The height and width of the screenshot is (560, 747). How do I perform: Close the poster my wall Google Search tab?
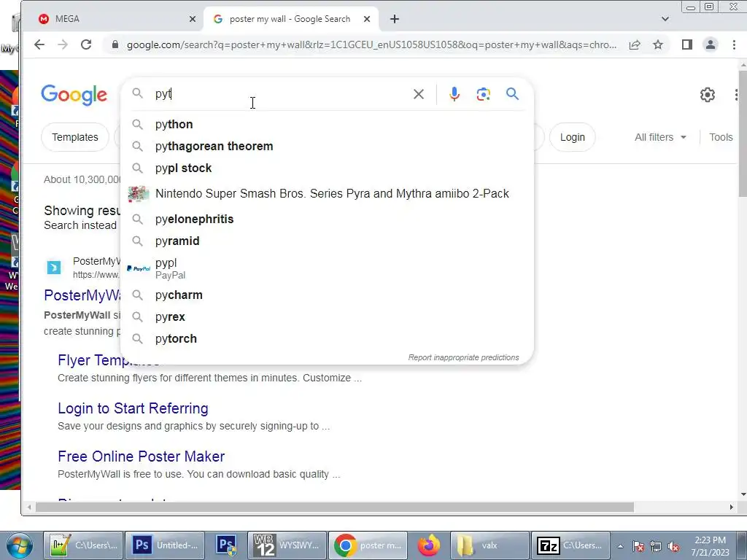tap(367, 19)
